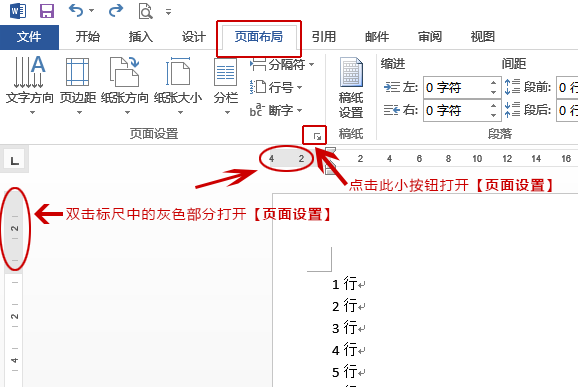Click the tab selector L button on ruler
Image resolution: width=578 pixels, height=387 pixels.
pos(14,161)
